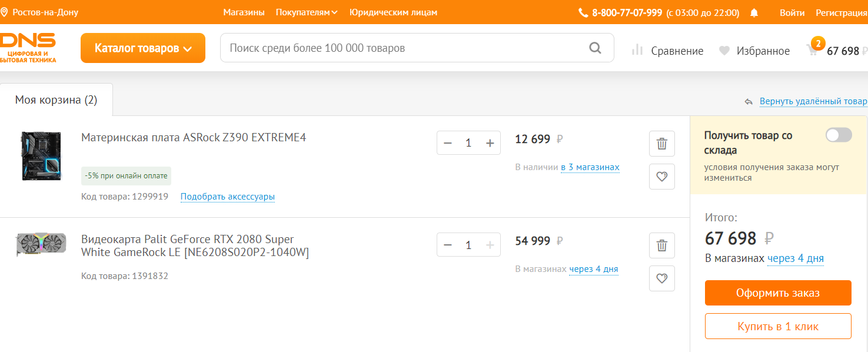Click 'Оформить заказ' button
The image size is (868, 352).
coord(778,293)
